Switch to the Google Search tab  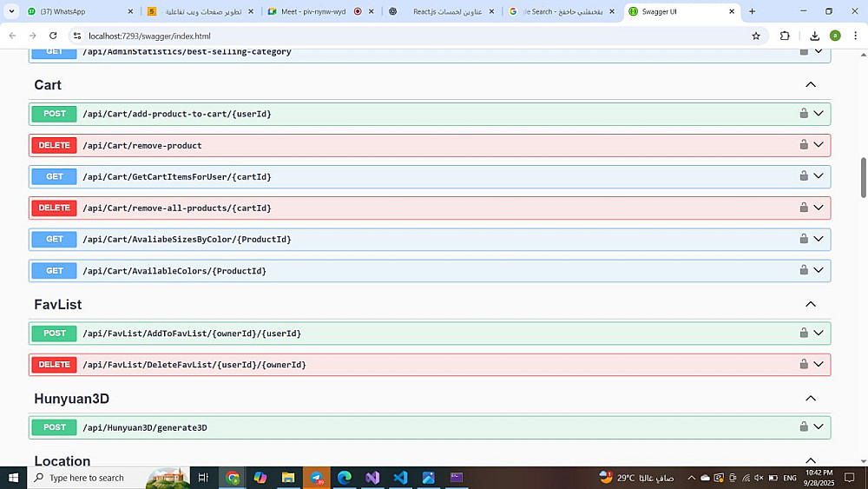562,11
